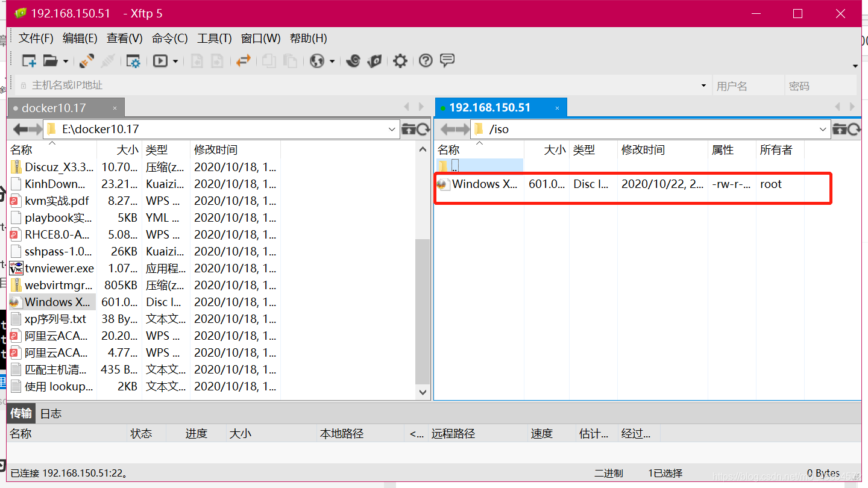Open the 工具(T) menu
Viewport: 868px width, 488px height.
[x=215, y=39]
